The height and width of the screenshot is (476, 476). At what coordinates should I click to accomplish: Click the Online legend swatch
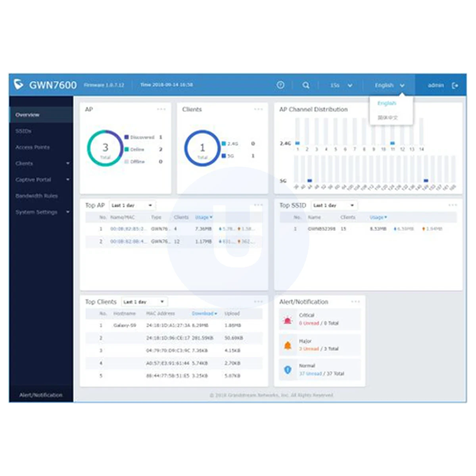tap(127, 150)
